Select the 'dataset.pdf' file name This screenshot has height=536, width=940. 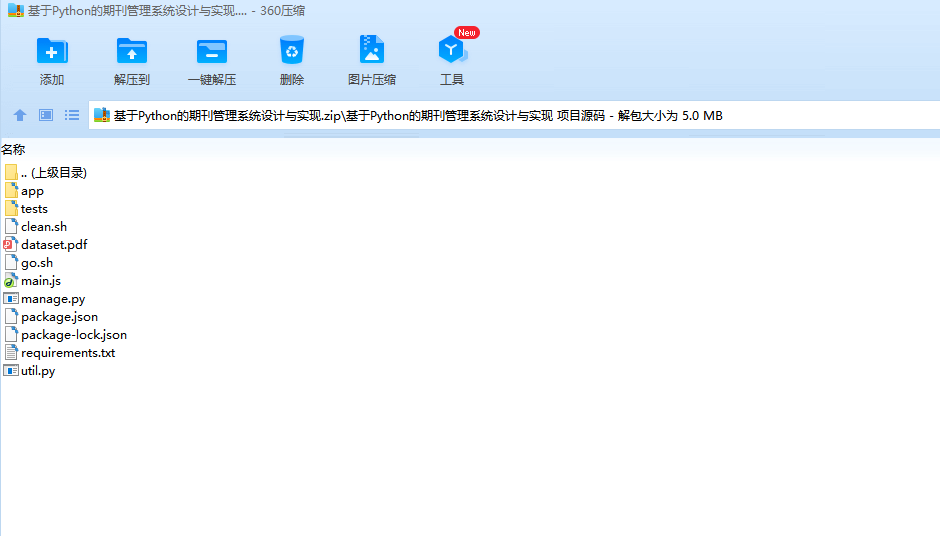[54, 245]
